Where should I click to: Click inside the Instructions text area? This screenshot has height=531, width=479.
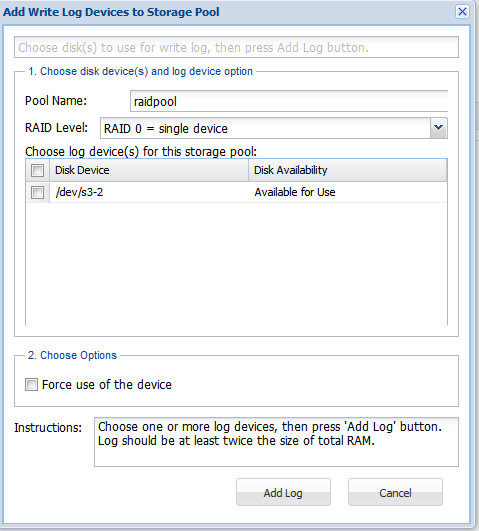[x=276, y=442]
